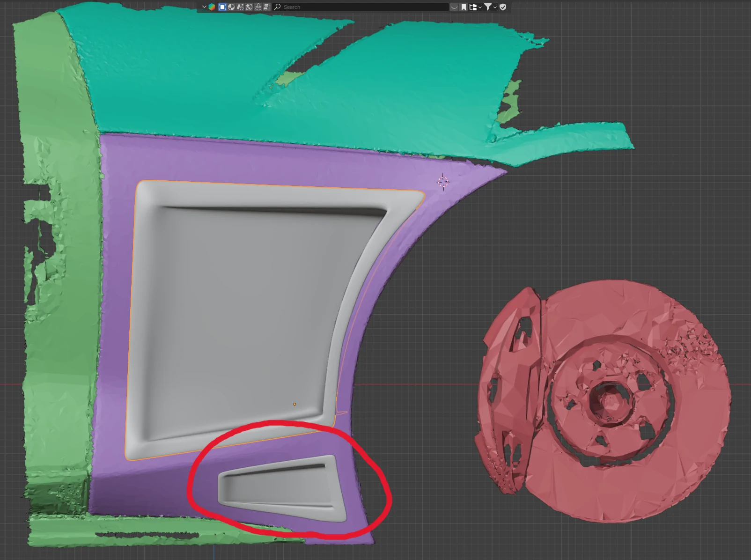Screen dimensions: 751x560
Task: Select the globe world icon
Action: [x=249, y=7]
